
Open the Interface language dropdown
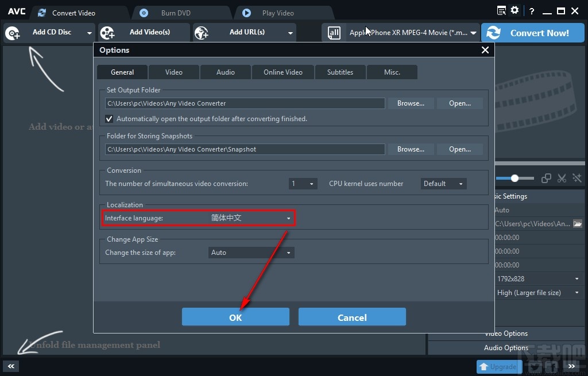coord(252,218)
